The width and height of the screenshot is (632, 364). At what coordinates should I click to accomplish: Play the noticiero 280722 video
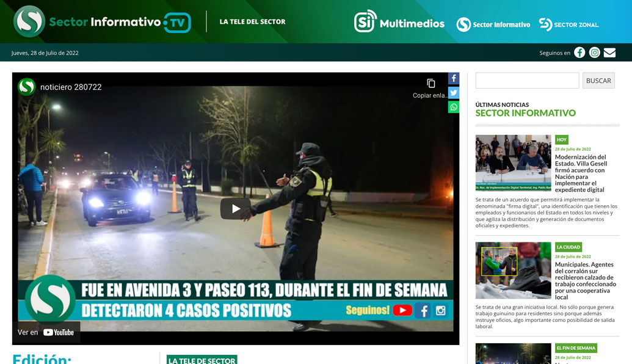pos(234,208)
